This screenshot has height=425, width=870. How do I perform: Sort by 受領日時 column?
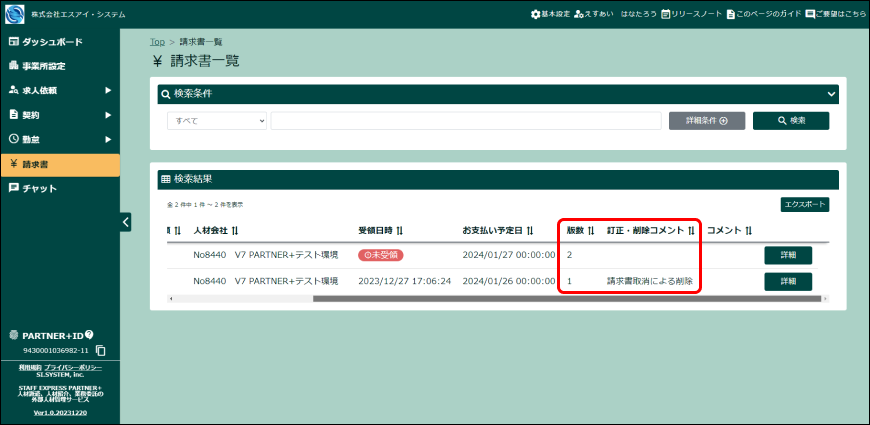pyautogui.click(x=381, y=230)
